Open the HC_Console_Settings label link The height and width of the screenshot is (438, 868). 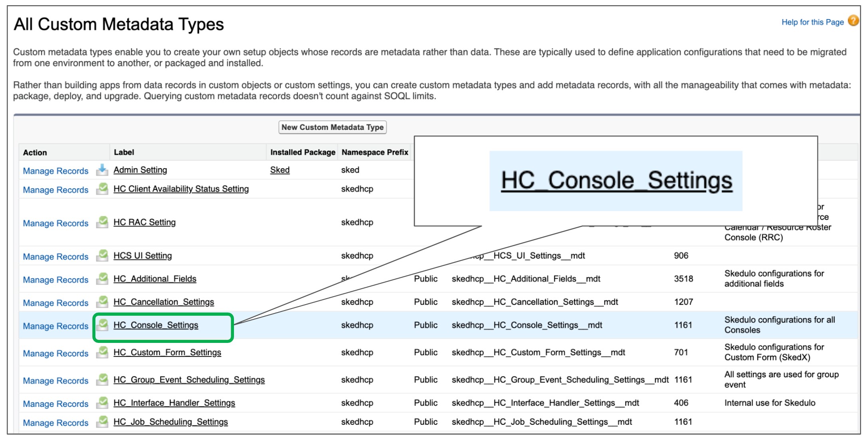tap(156, 325)
